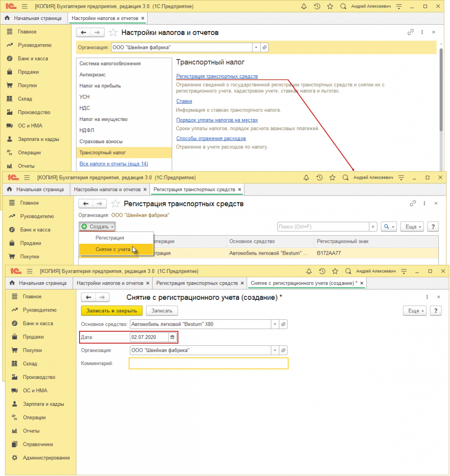Open settings lines menu in top window title bar
The width and height of the screenshot is (450, 476).
tap(399, 6)
